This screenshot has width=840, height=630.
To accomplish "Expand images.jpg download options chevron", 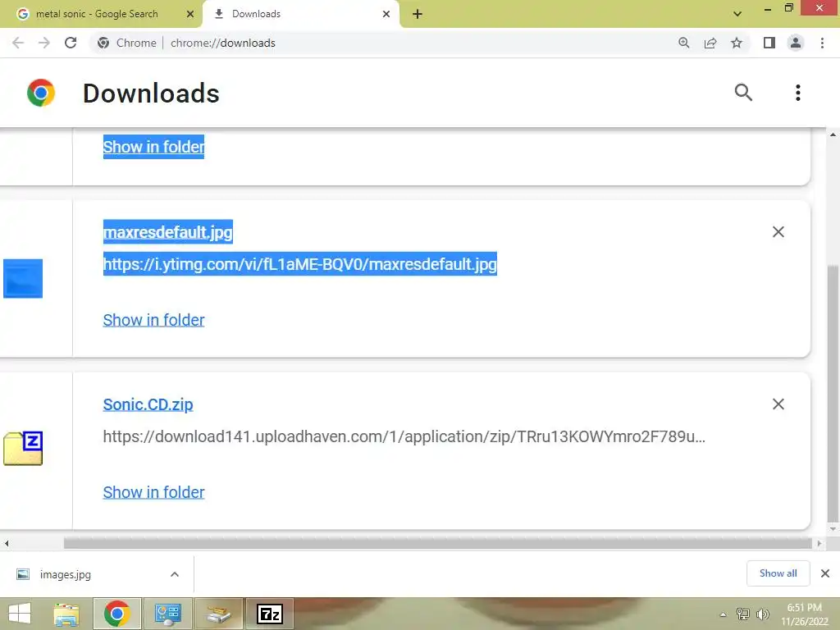I will (175, 574).
